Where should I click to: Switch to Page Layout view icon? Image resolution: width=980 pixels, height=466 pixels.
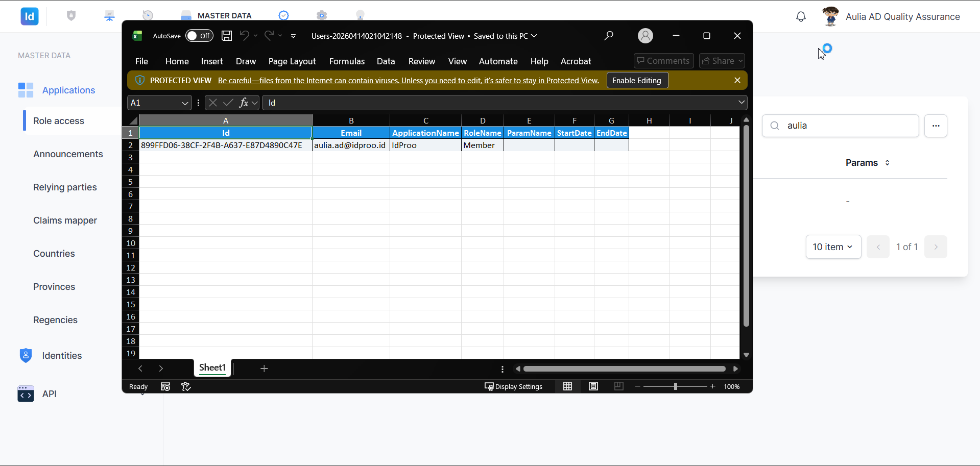point(593,386)
